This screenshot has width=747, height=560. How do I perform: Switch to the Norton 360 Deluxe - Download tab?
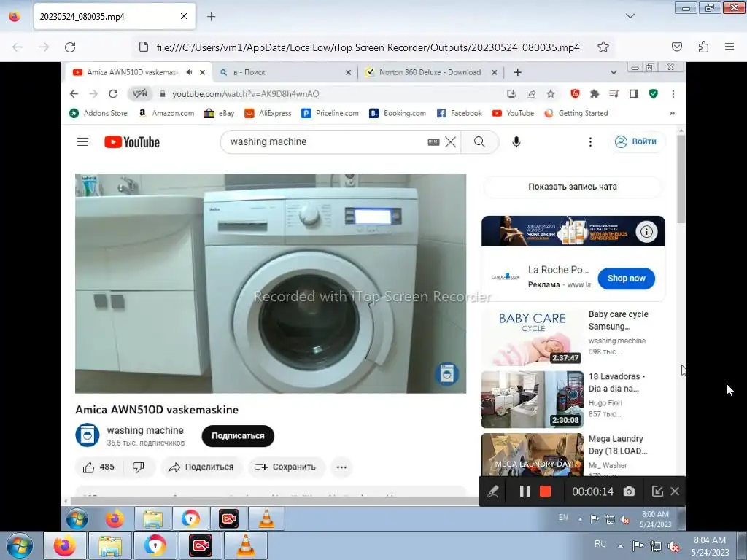coord(430,72)
